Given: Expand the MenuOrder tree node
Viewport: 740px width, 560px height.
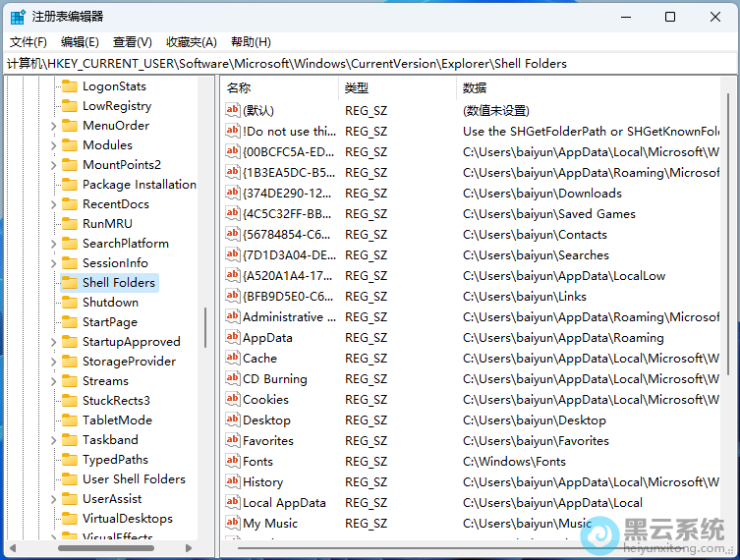Looking at the screenshot, I should (x=54, y=126).
